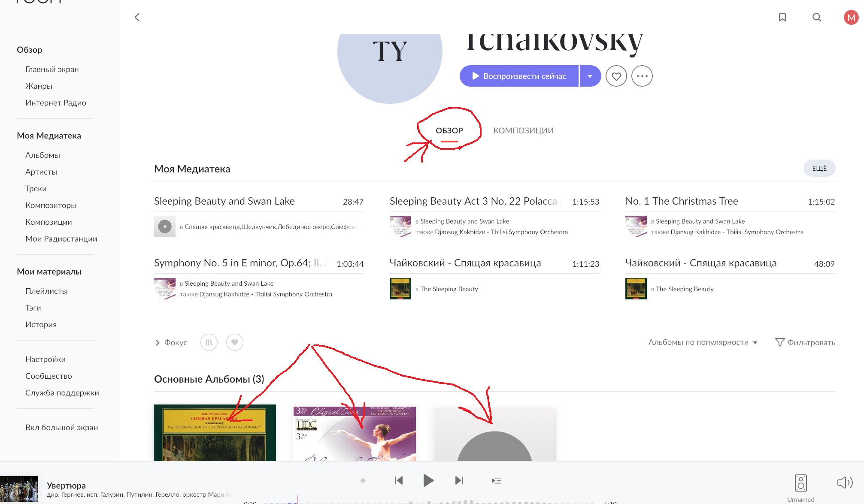Open Альбомы по популярности sort dropdown
The height and width of the screenshot is (504, 864).
click(703, 342)
